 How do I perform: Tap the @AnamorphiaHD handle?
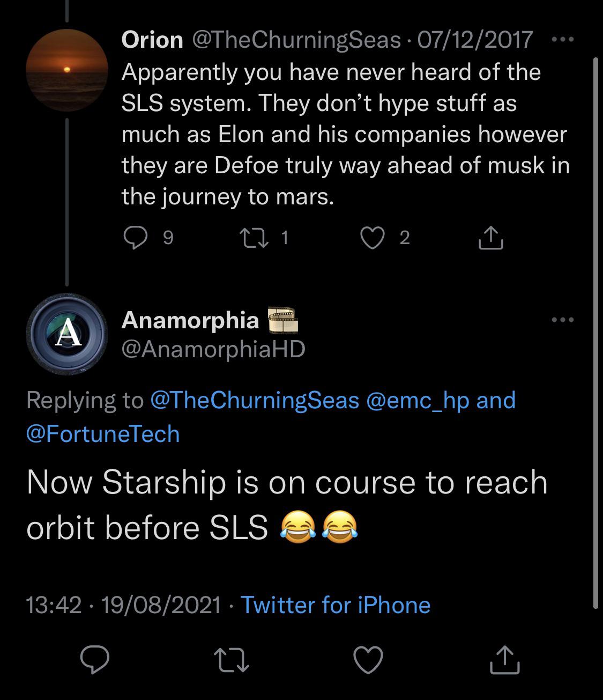click(x=213, y=349)
